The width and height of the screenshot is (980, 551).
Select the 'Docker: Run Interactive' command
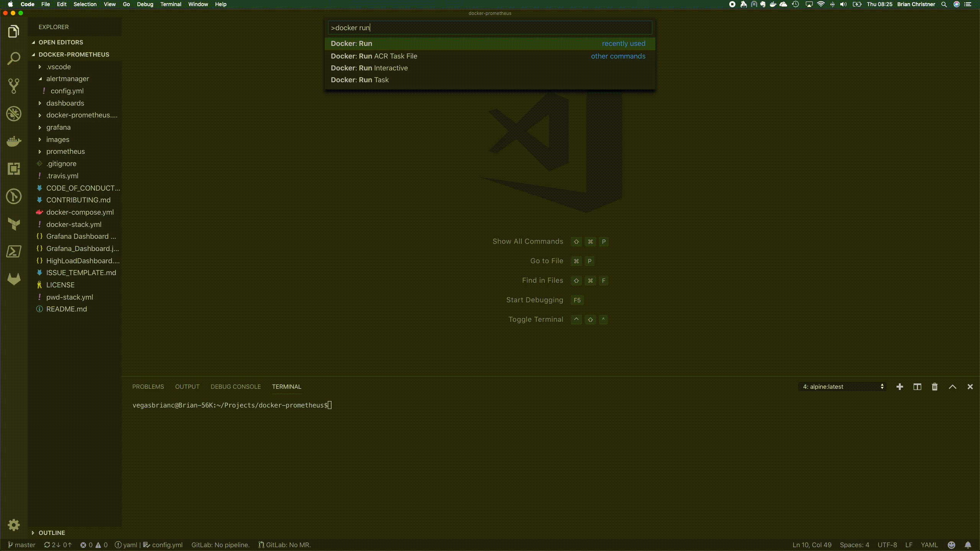point(369,68)
